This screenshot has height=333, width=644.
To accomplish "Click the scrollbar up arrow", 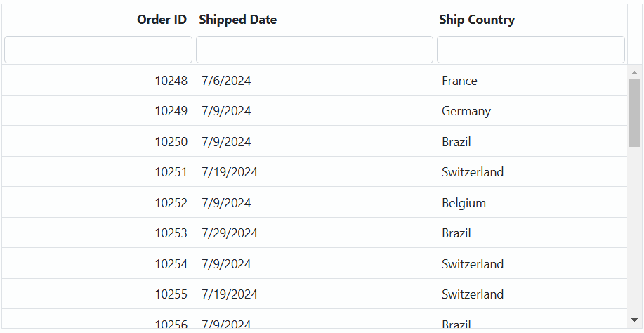I will point(635,72).
